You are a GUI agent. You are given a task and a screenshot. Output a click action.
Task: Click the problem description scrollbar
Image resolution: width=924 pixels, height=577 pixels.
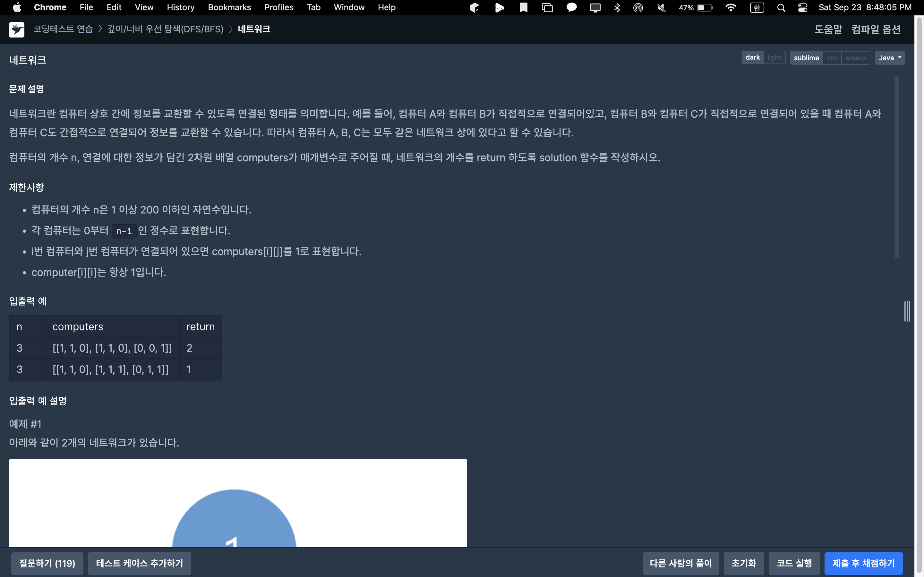(896, 167)
